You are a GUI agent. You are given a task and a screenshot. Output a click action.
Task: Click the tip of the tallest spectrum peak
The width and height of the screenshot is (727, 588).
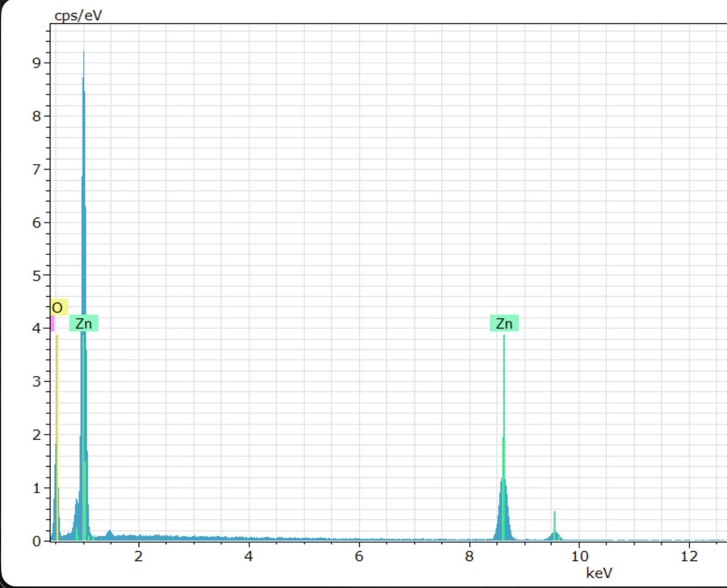click(x=83, y=52)
